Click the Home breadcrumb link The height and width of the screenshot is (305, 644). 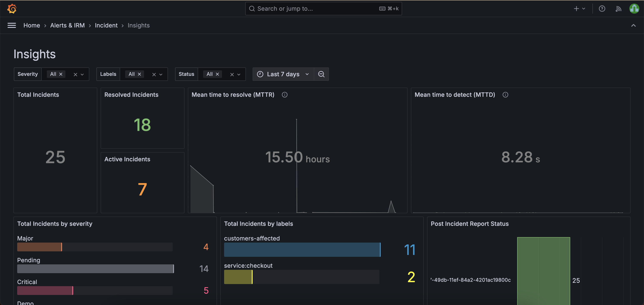tap(31, 25)
